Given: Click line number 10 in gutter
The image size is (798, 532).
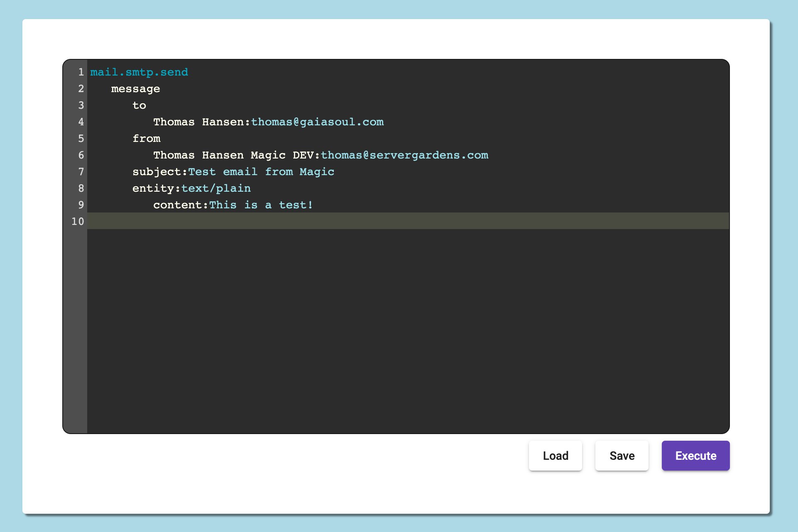Looking at the screenshot, I should [x=78, y=222].
